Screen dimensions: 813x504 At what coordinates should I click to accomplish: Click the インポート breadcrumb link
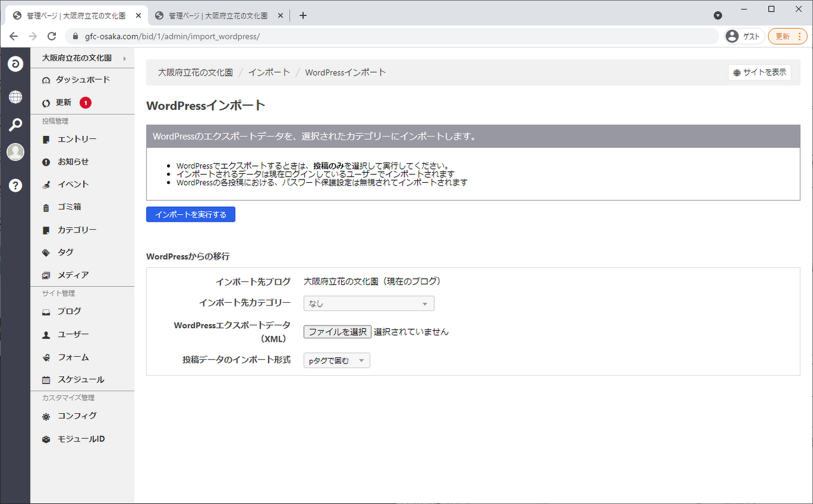(269, 72)
